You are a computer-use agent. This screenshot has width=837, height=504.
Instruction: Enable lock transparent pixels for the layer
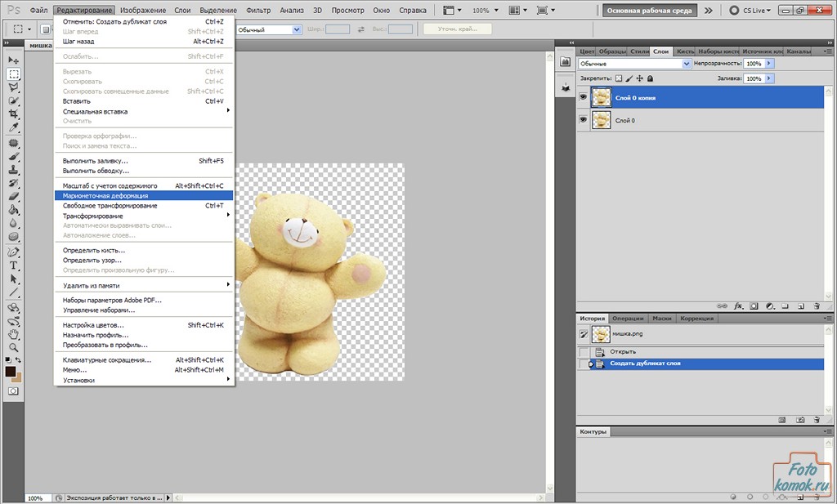pos(619,78)
